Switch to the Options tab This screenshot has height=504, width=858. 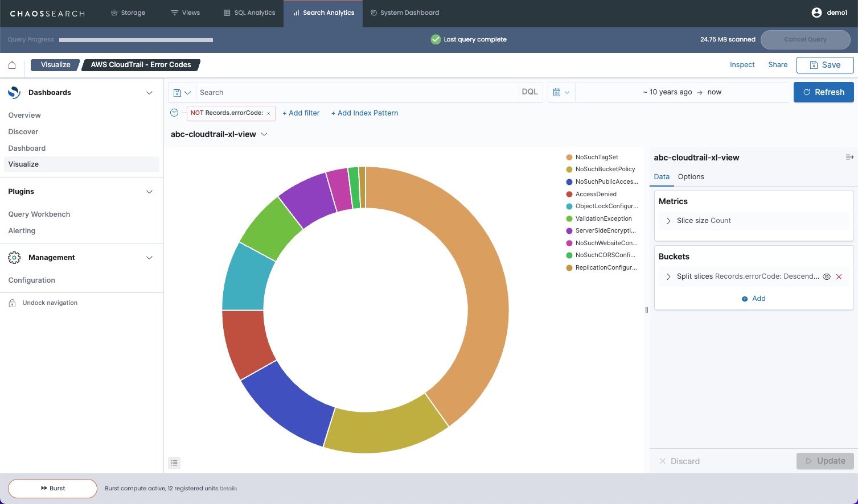(691, 177)
